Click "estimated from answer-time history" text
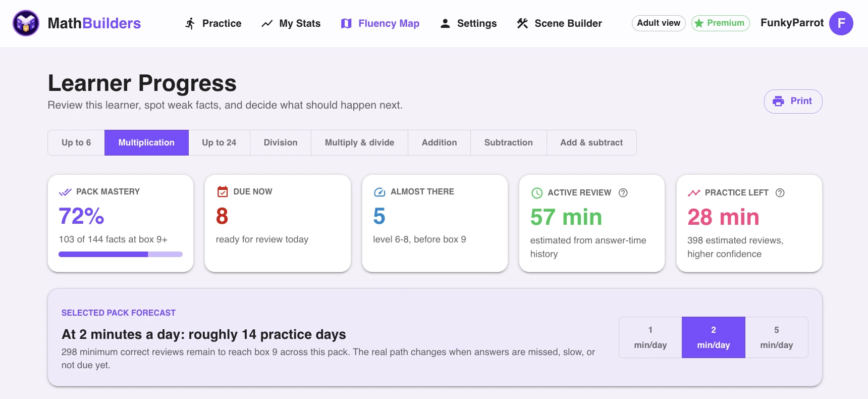This screenshot has width=868, height=399. point(588,247)
